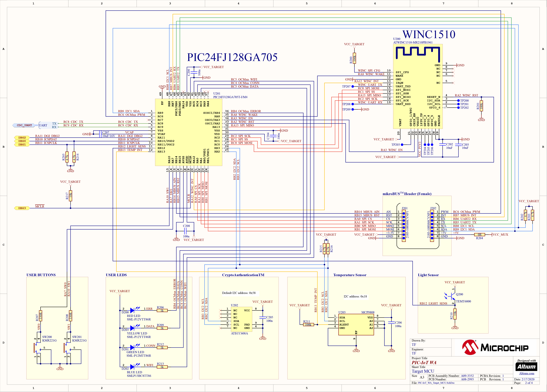Select the R211 100k resistor
547x392 pixels.
(308, 324)
